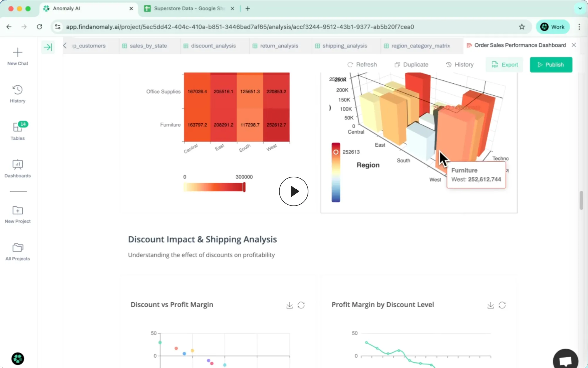Viewport: 588px width, 368px height.
Task: Refresh the Profit Margin by Discount Level chart
Action: (502, 305)
